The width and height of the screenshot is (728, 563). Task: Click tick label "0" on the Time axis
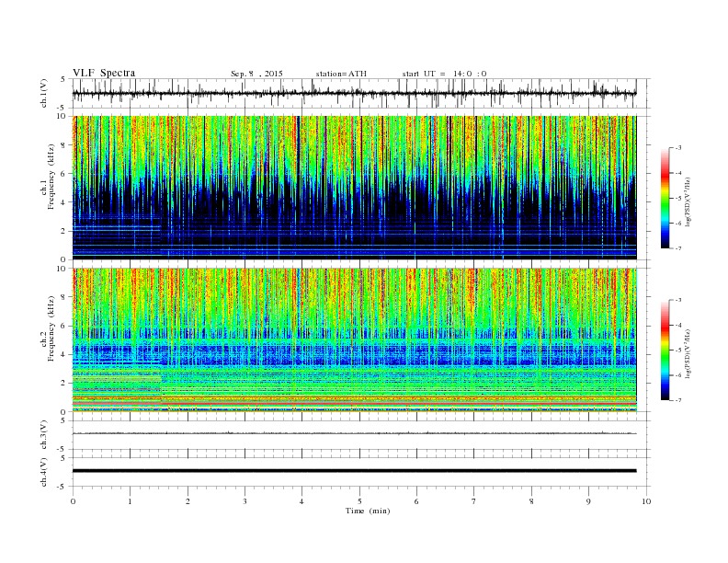pos(73,501)
